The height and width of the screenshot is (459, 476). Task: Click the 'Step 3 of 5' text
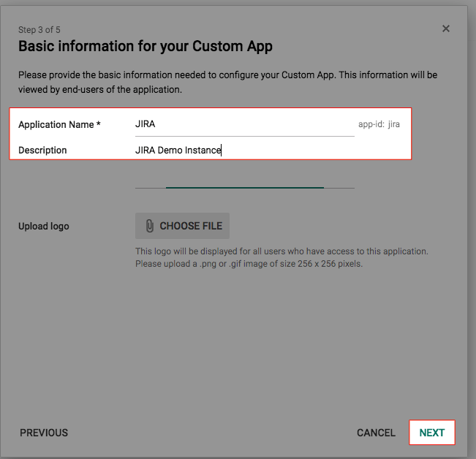pyautogui.click(x=39, y=30)
